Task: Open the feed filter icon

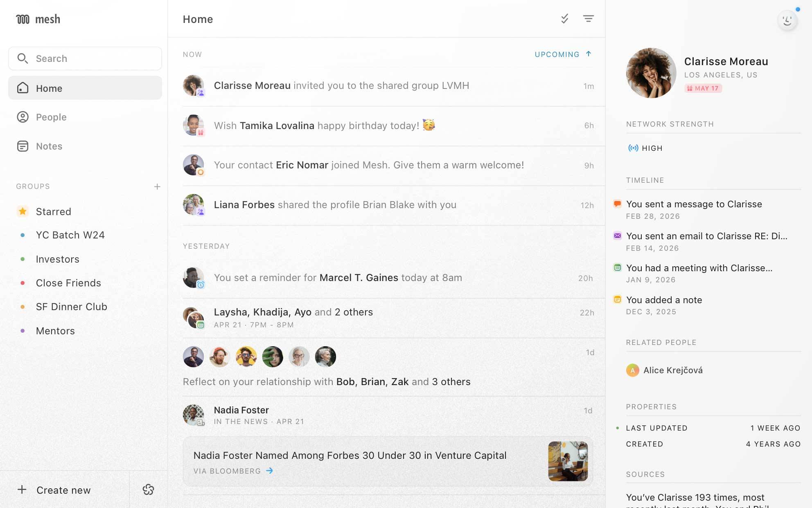Action: (589, 19)
